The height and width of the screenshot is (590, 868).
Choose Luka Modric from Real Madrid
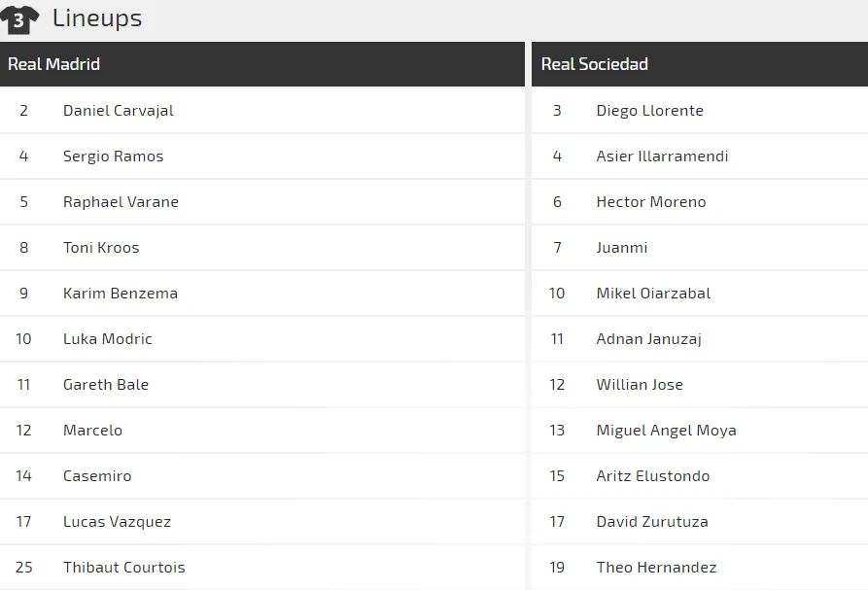point(108,339)
